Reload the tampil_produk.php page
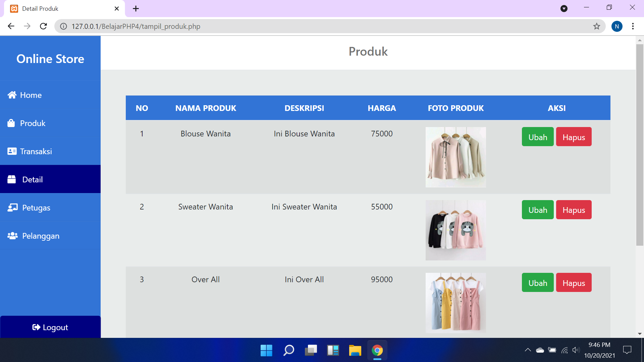The width and height of the screenshot is (644, 362). [43, 26]
